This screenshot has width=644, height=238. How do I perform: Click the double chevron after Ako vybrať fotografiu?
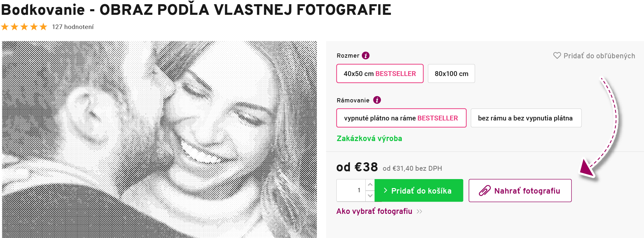[x=419, y=212]
